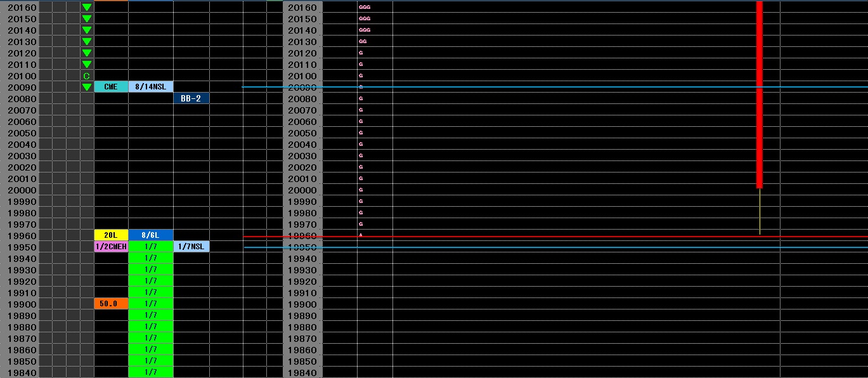Click 20080 on the chart price axis
The image size is (868, 378).
[x=302, y=99]
